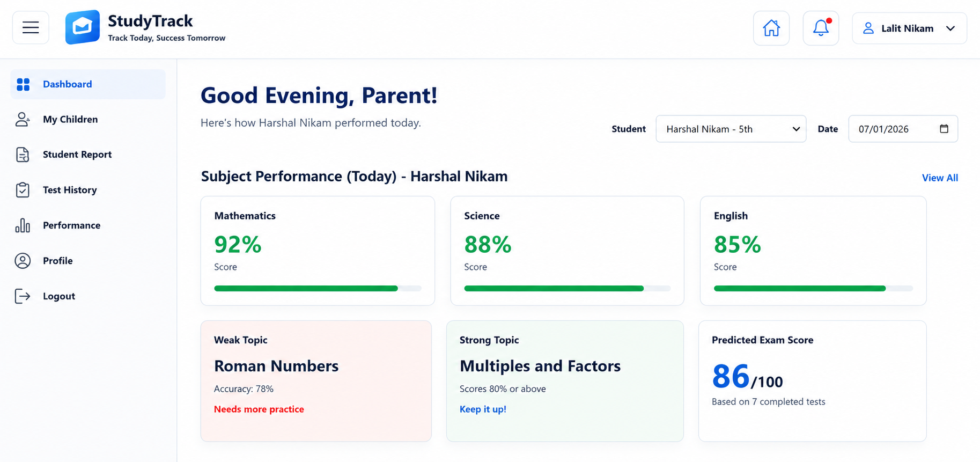The image size is (980, 462).
Task: Click the Test History clipboard icon
Action: tap(23, 190)
